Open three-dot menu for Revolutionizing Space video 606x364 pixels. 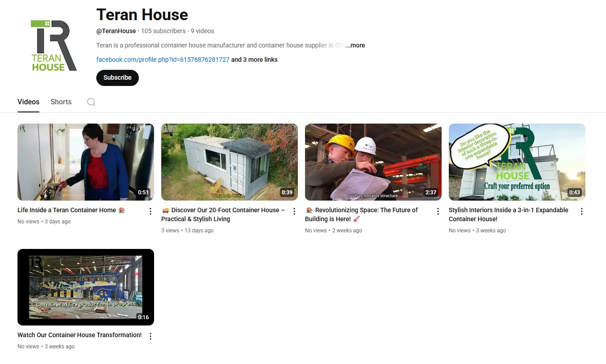coord(438,211)
